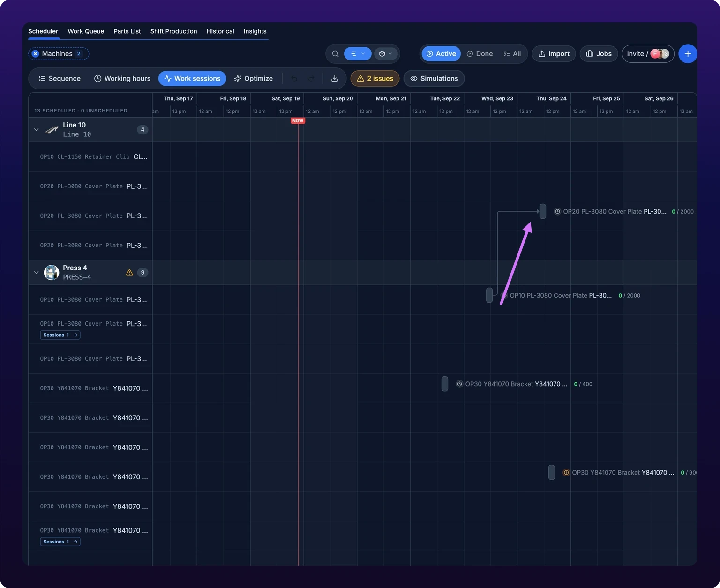Open the 2 issues warning

tap(375, 79)
